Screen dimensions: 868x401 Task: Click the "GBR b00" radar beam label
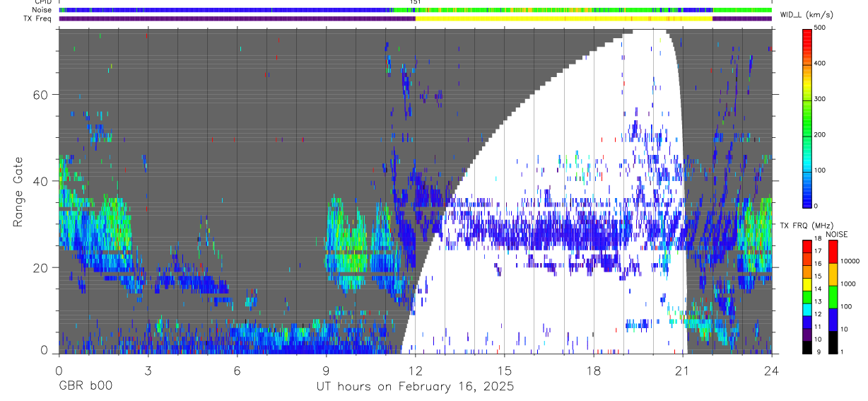pyautogui.click(x=85, y=386)
